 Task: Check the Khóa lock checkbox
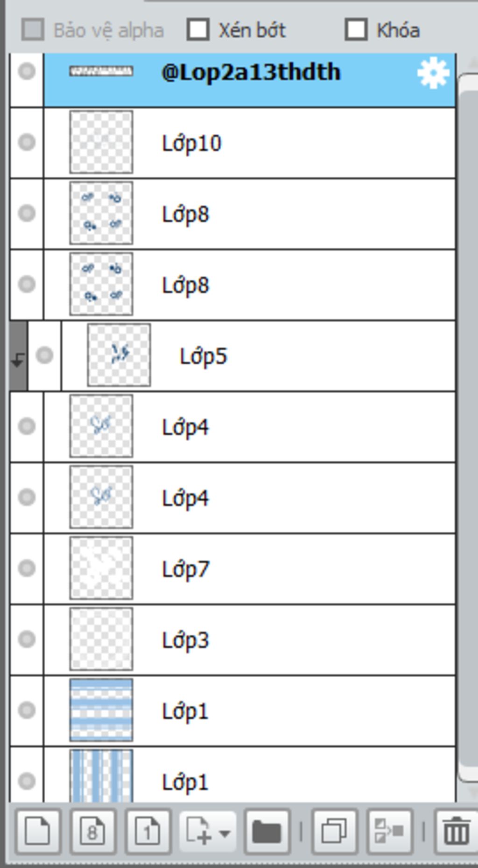356,30
